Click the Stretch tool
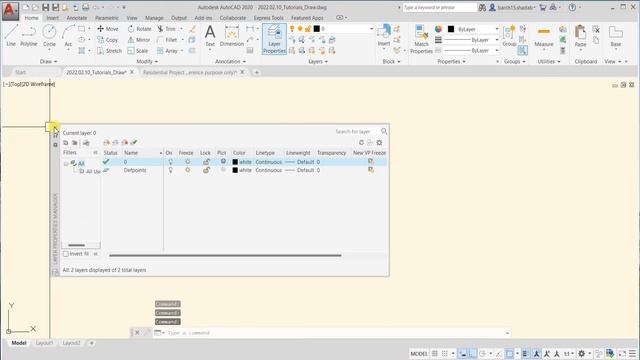640x360 pixels. [x=109, y=51]
